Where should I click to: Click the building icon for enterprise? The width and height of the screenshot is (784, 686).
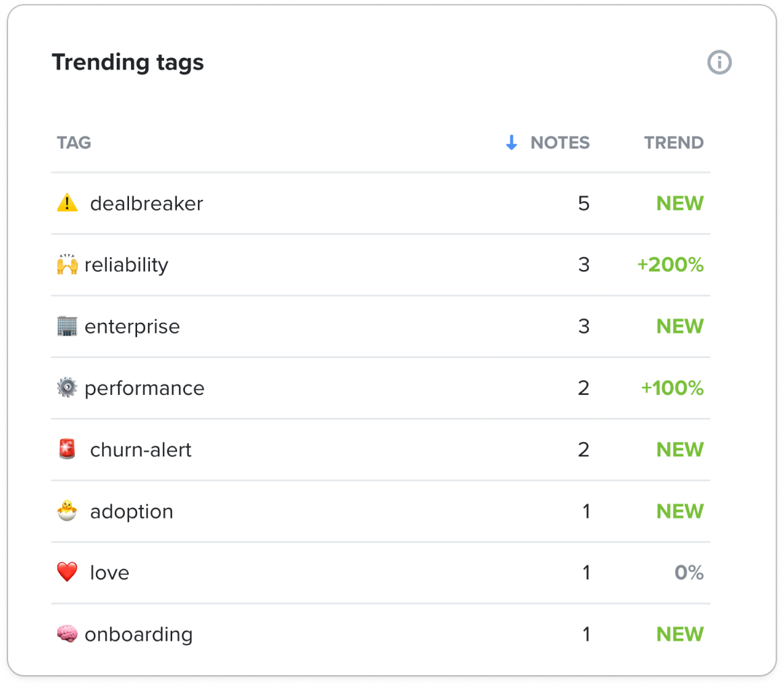tap(67, 326)
